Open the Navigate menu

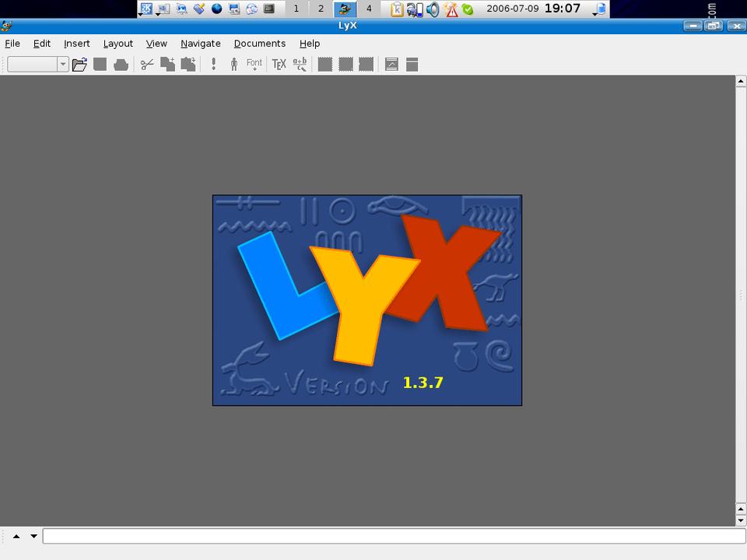pyautogui.click(x=200, y=44)
